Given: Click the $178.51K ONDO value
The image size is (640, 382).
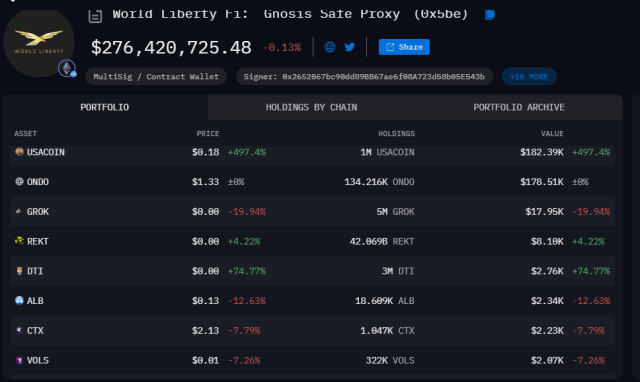Looking at the screenshot, I should pyautogui.click(x=542, y=182).
